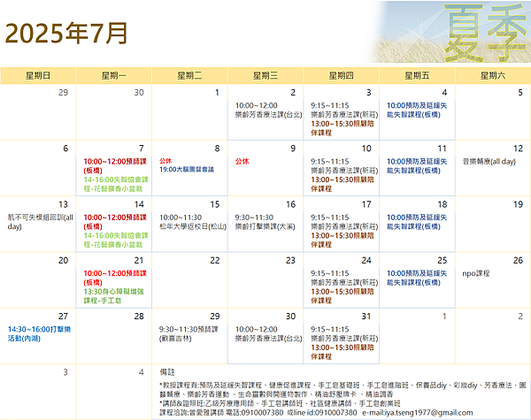
Task: Click the "2025年7月" calendar title
Action: click(66, 34)
